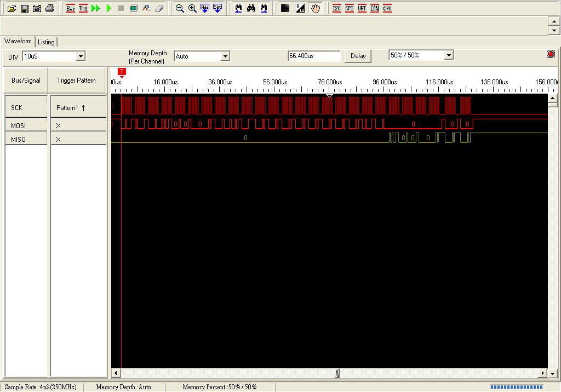The width and height of the screenshot is (561, 392).
Task: Click the colored waveform lines icon
Action: coord(146,9)
